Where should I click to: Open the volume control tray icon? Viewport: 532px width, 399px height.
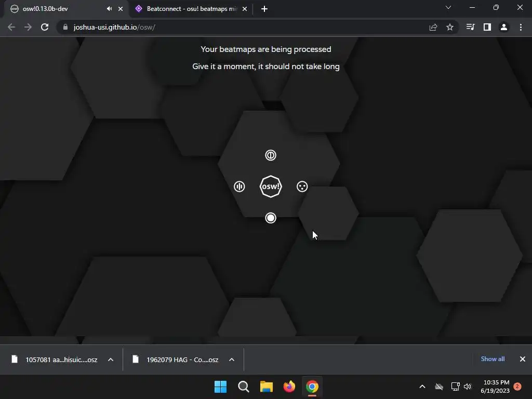click(468, 387)
